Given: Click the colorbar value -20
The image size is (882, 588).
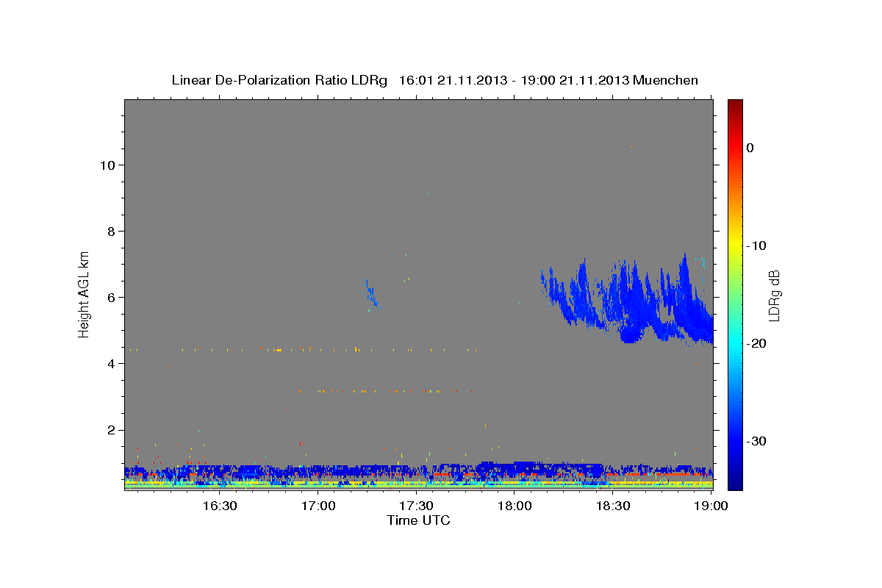Looking at the screenshot, I should 756,343.
